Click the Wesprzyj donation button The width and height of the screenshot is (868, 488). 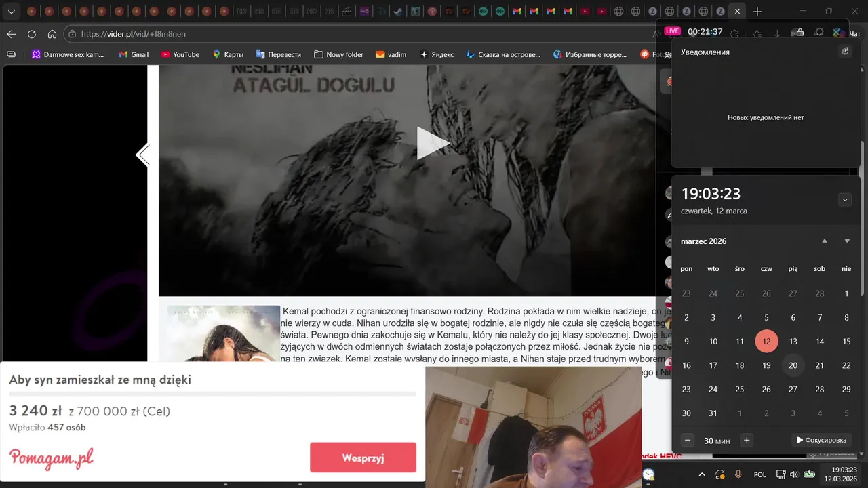coord(363,457)
